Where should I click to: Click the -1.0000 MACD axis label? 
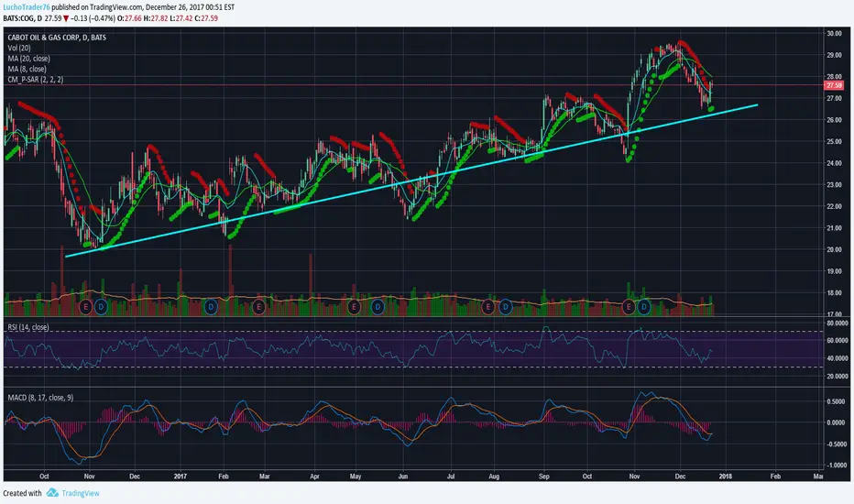(x=836, y=466)
